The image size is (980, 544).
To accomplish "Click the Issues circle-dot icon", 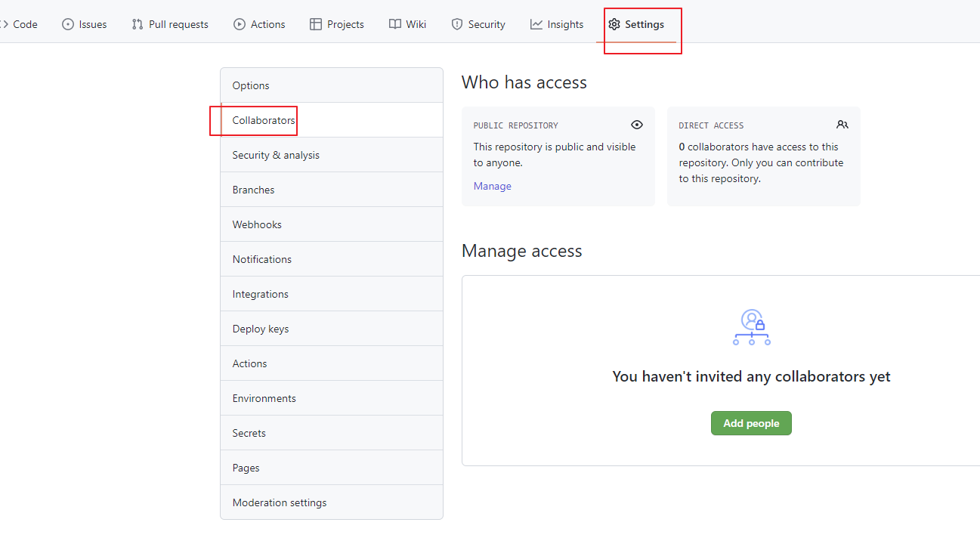I will [68, 24].
